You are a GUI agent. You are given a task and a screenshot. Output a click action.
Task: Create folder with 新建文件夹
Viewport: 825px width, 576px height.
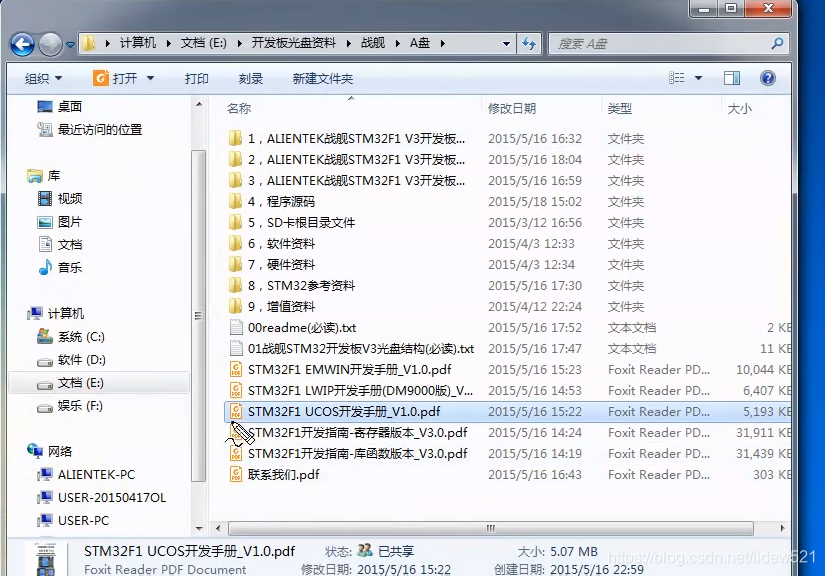[x=323, y=78]
